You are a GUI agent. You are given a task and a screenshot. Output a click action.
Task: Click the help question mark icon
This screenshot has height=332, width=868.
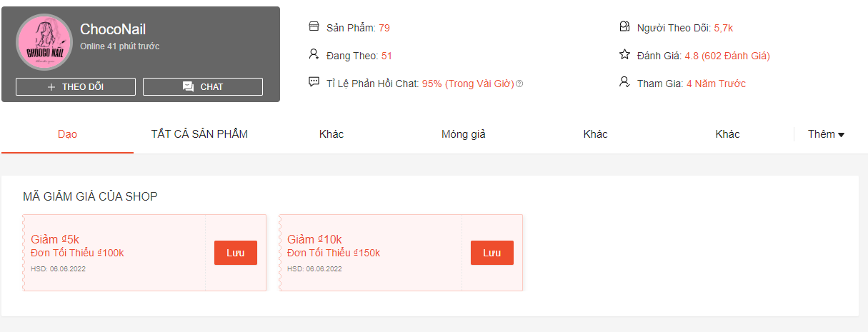point(519,84)
